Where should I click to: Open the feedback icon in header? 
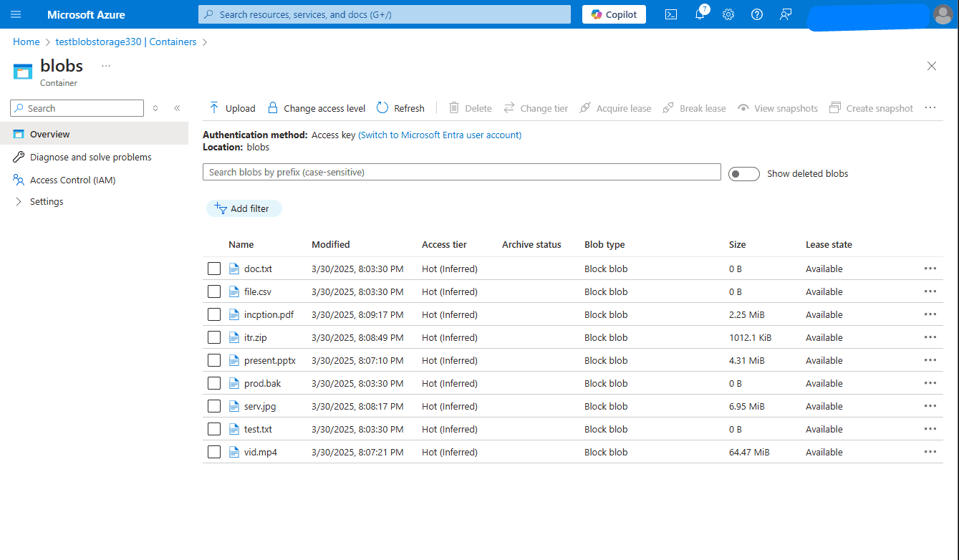coord(786,14)
